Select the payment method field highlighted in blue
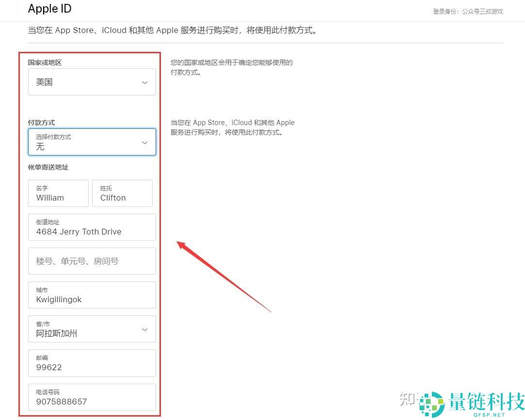525x420 pixels. click(x=92, y=142)
